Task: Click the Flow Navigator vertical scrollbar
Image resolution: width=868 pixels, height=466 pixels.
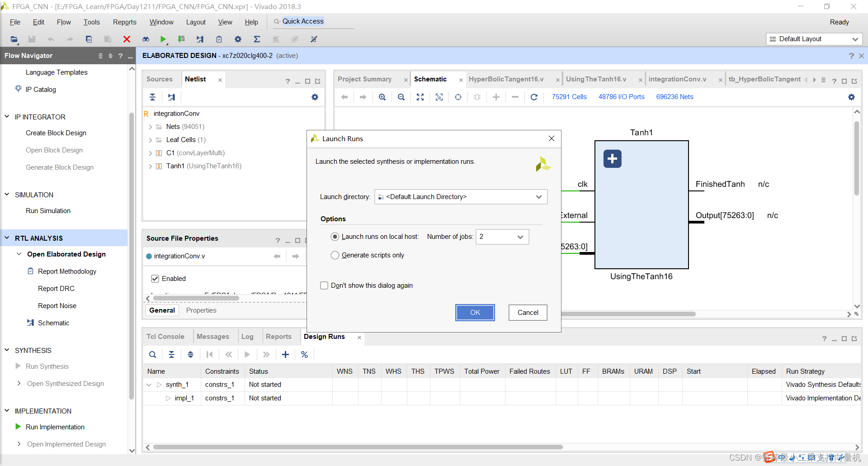Action: [132, 256]
